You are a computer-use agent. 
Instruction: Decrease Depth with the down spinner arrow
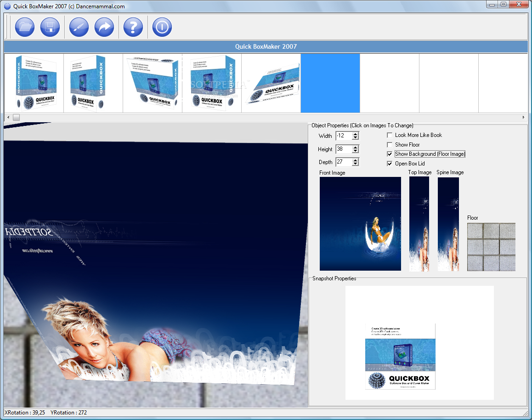pyautogui.click(x=355, y=164)
